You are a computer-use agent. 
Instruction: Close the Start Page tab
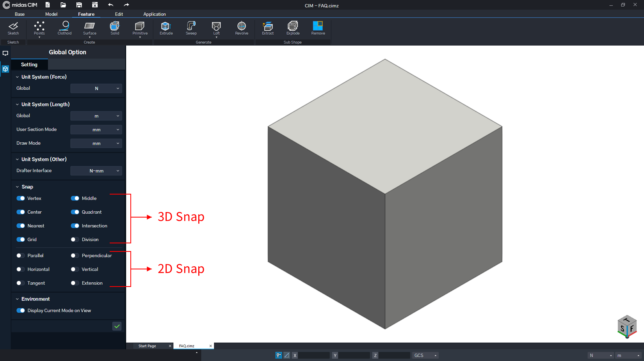pos(170,346)
